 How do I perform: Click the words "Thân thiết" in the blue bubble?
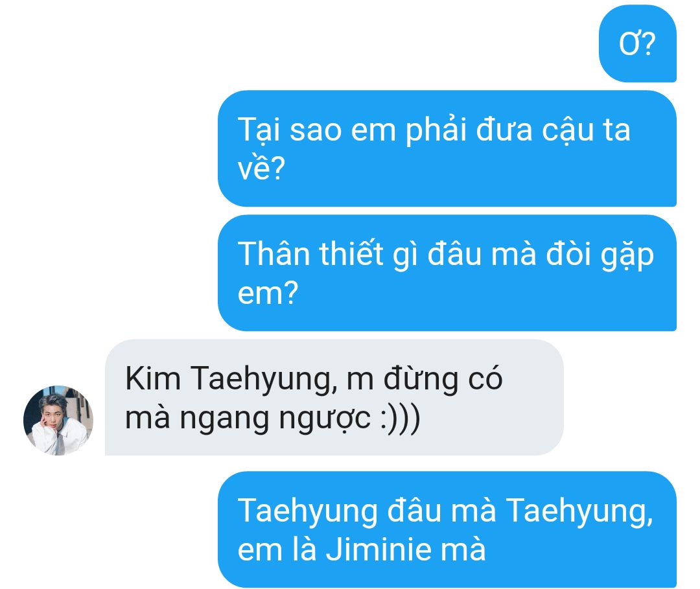(310, 255)
